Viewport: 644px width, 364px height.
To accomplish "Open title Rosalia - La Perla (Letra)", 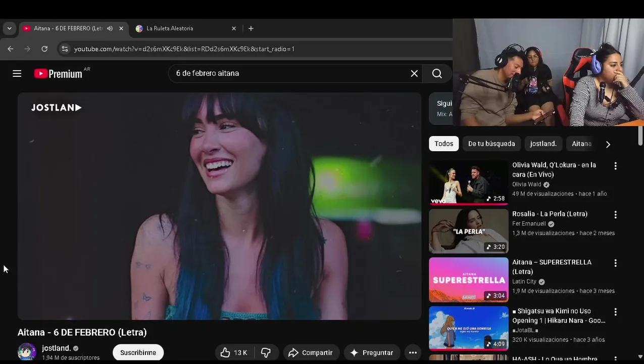I will tap(550, 214).
